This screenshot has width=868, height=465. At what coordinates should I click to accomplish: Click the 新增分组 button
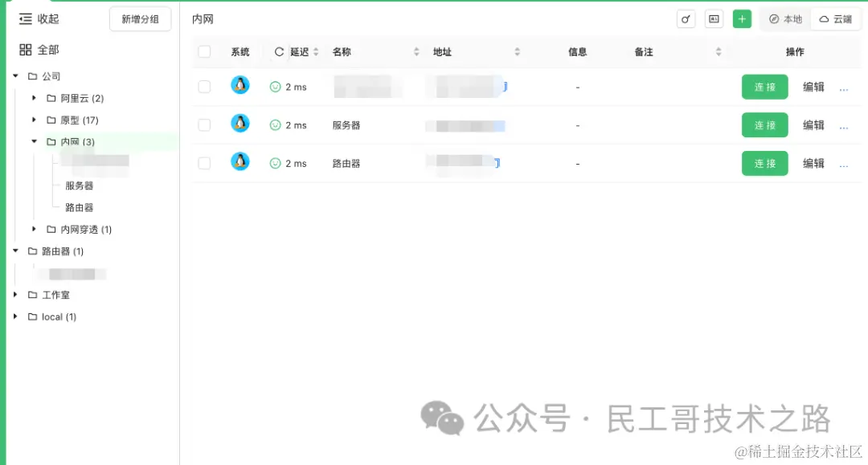click(x=140, y=18)
